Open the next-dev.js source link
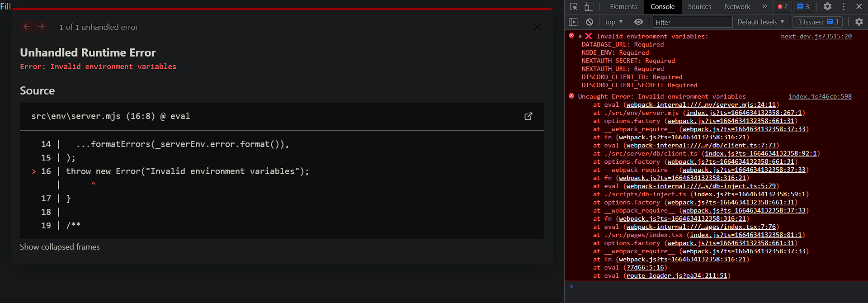 816,36
